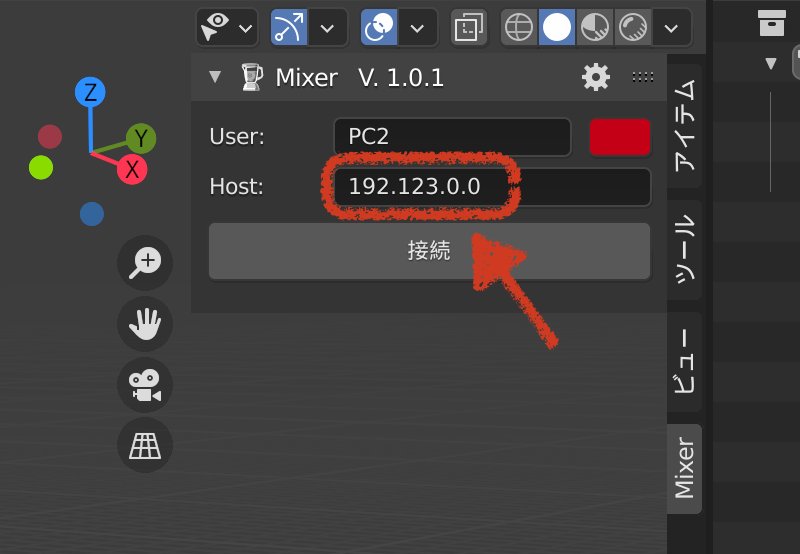Open the selectability and visibility icon
Screen dimensions: 800x554
(215, 27)
